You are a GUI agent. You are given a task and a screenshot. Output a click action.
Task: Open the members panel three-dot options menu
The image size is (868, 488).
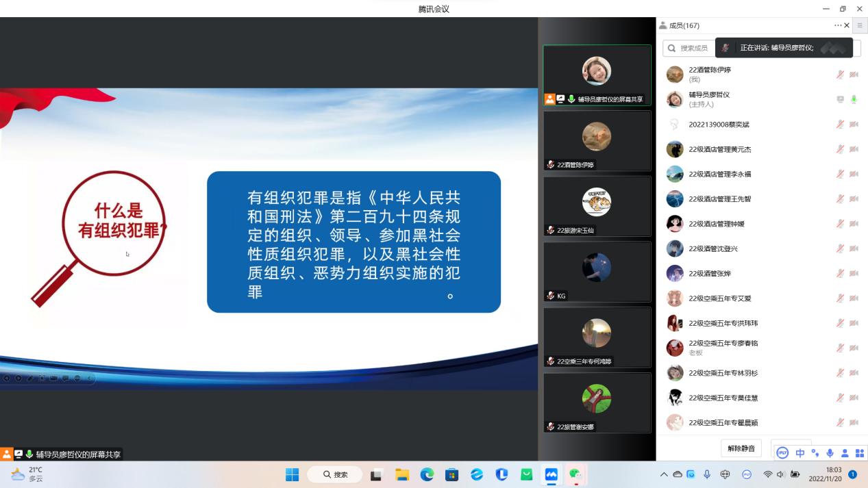tap(837, 25)
